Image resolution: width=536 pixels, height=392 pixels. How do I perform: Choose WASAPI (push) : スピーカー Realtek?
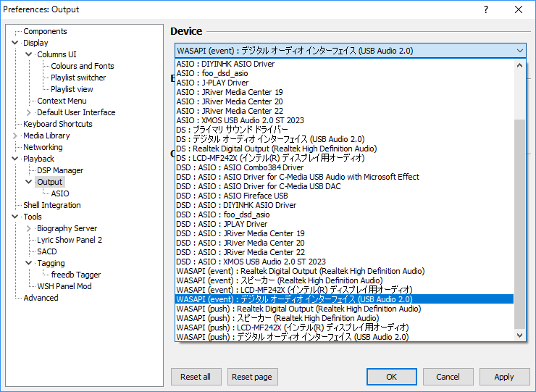click(x=344, y=318)
